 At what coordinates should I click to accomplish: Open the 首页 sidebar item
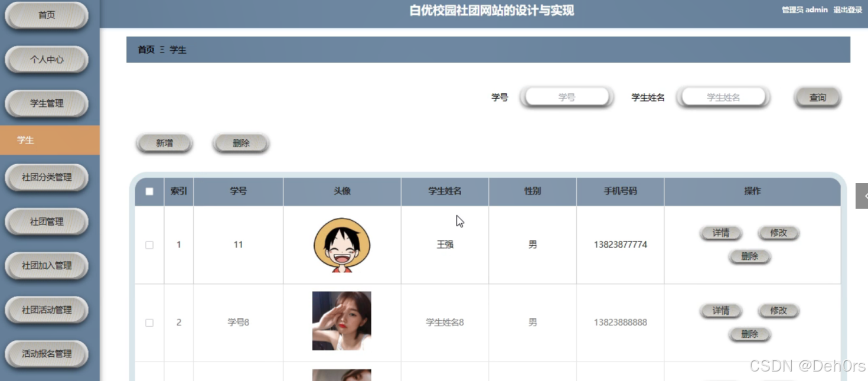[47, 15]
